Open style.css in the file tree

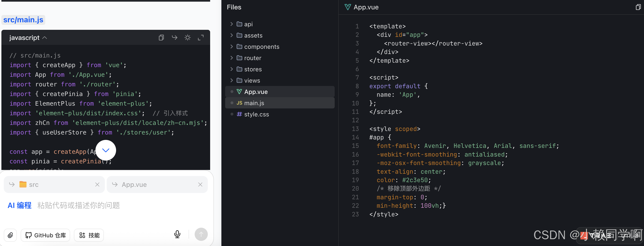click(280, 114)
